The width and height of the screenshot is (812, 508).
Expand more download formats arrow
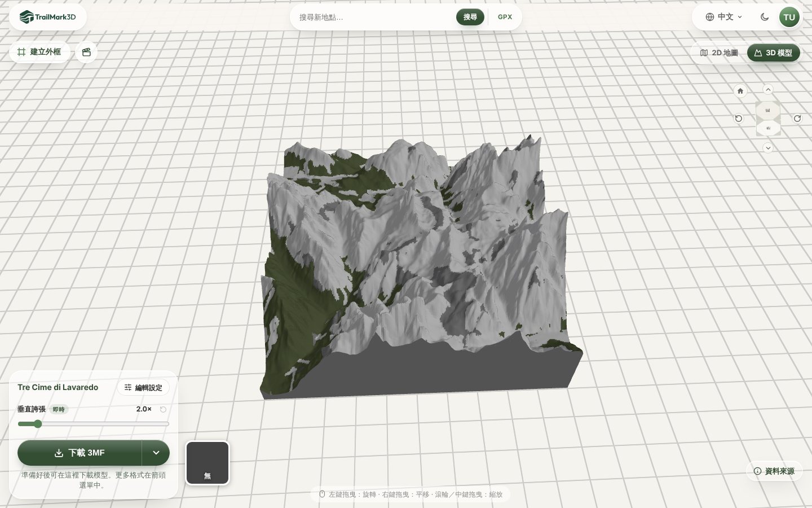156,453
